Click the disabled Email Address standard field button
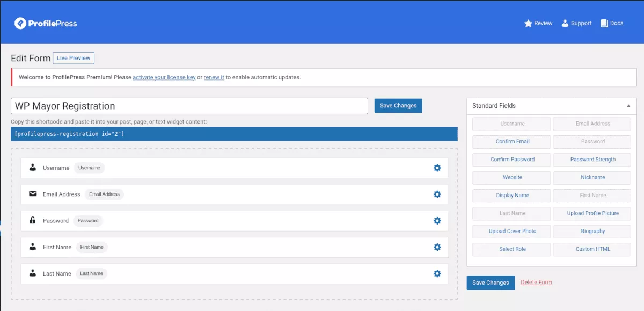Screen dimensions: 644x311 tap(592, 124)
